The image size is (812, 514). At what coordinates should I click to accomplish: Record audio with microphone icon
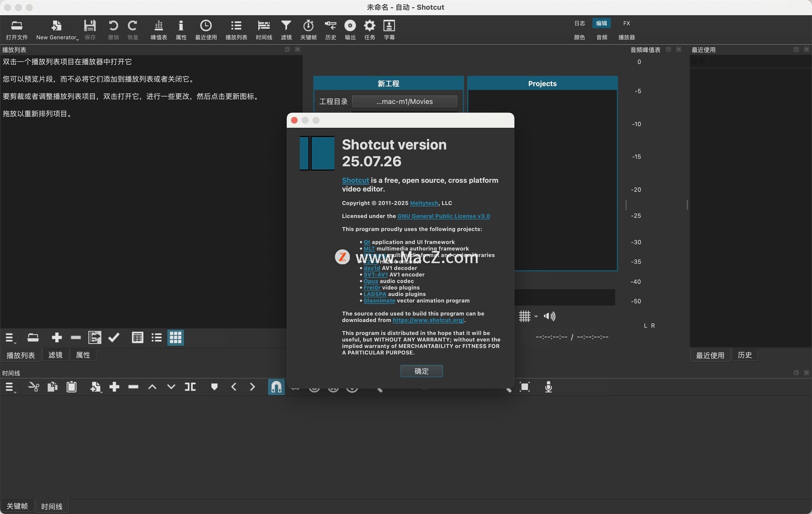click(549, 387)
